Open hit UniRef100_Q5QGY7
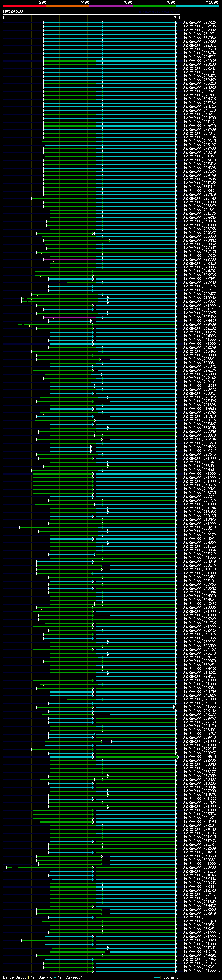This screenshot has height=980, width=222. pyautogui.click(x=199, y=233)
